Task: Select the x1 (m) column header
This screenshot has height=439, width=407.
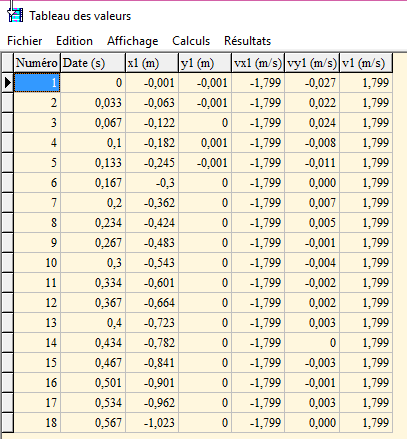Action: [x=152, y=63]
